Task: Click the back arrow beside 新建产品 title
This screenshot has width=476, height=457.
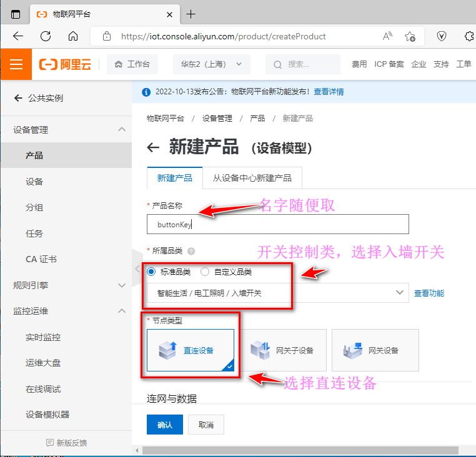Action: 153,148
